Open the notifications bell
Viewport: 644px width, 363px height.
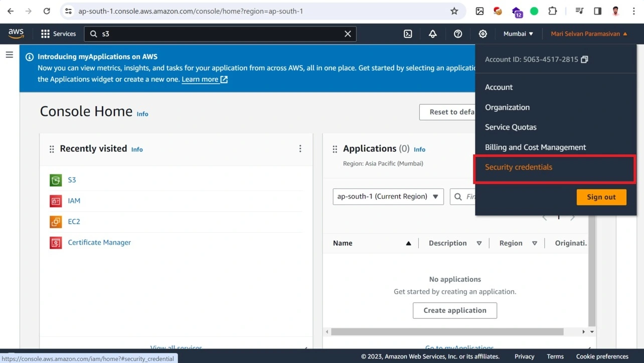[432, 34]
